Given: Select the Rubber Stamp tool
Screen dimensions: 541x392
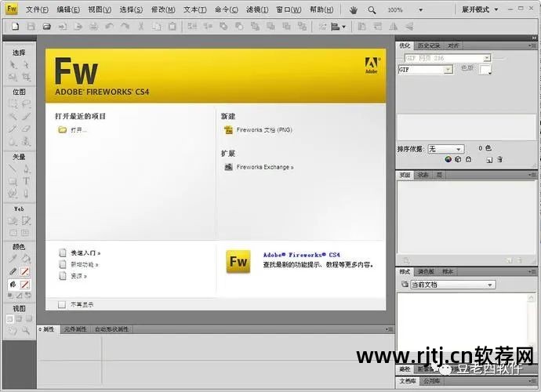Looking at the screenshot, I should [x=26, y=141].
